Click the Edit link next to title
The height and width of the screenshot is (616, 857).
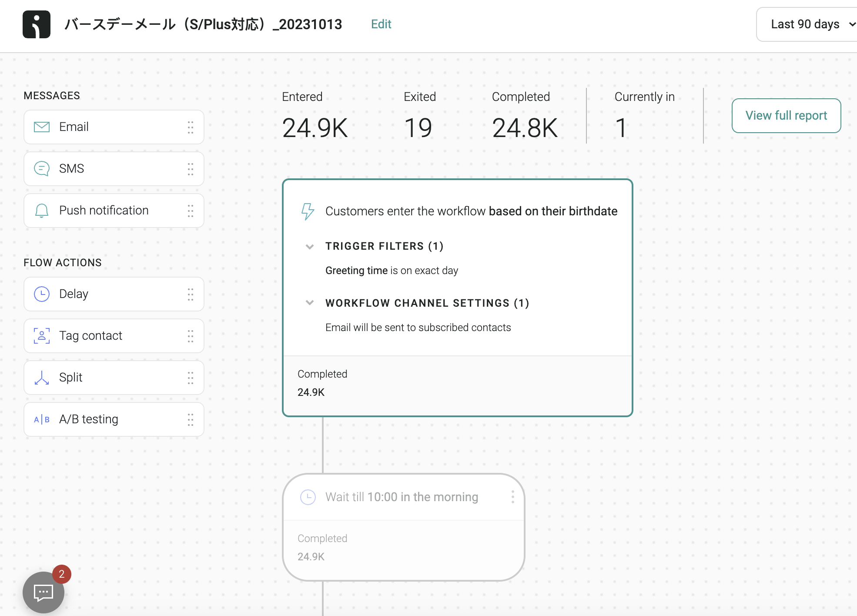(x=381, y=24)
